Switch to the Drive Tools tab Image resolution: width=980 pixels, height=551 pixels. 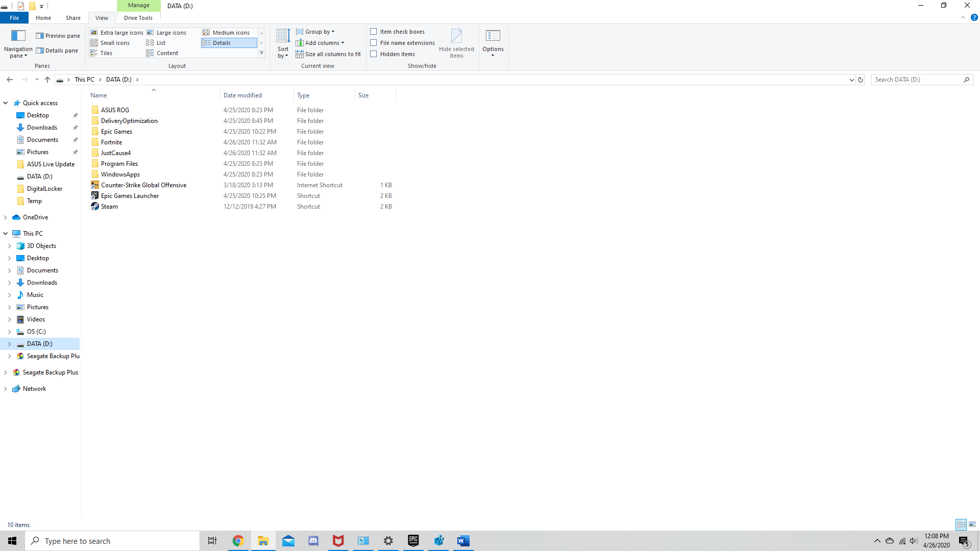pyautogui.click(x=138, y=18)
